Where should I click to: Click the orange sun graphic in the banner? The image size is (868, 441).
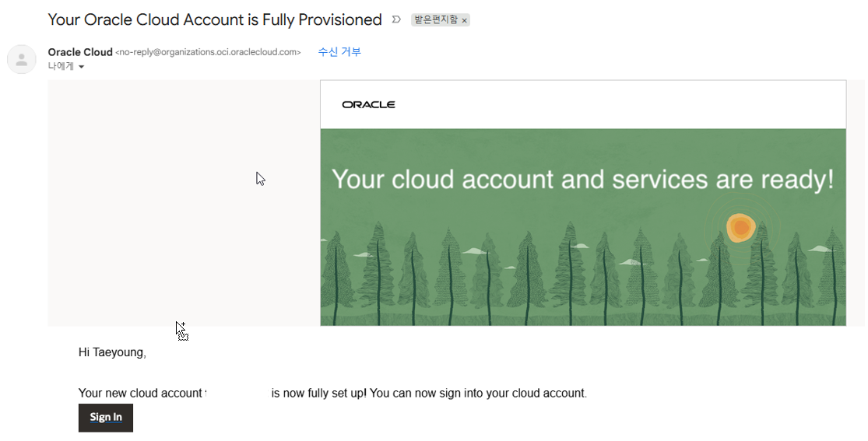(740, 227)
